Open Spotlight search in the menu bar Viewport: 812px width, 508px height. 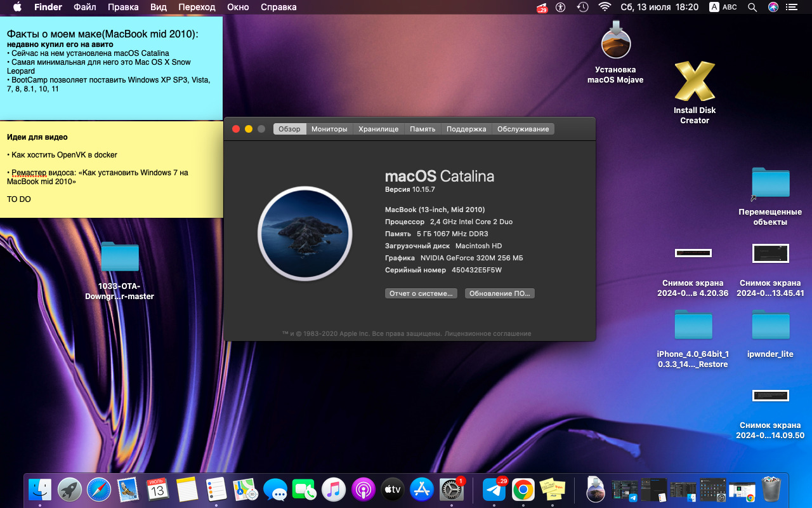click(752, 7)
